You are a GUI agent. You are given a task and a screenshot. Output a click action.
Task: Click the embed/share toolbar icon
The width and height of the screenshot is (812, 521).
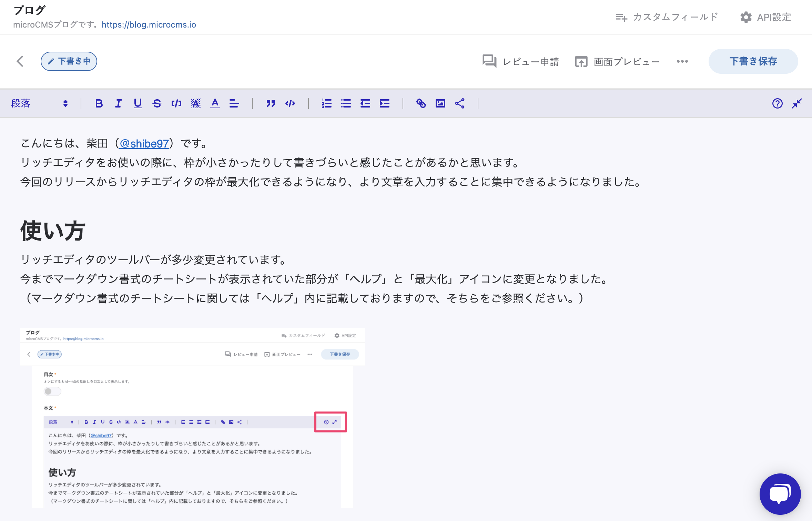pos(459,103)
